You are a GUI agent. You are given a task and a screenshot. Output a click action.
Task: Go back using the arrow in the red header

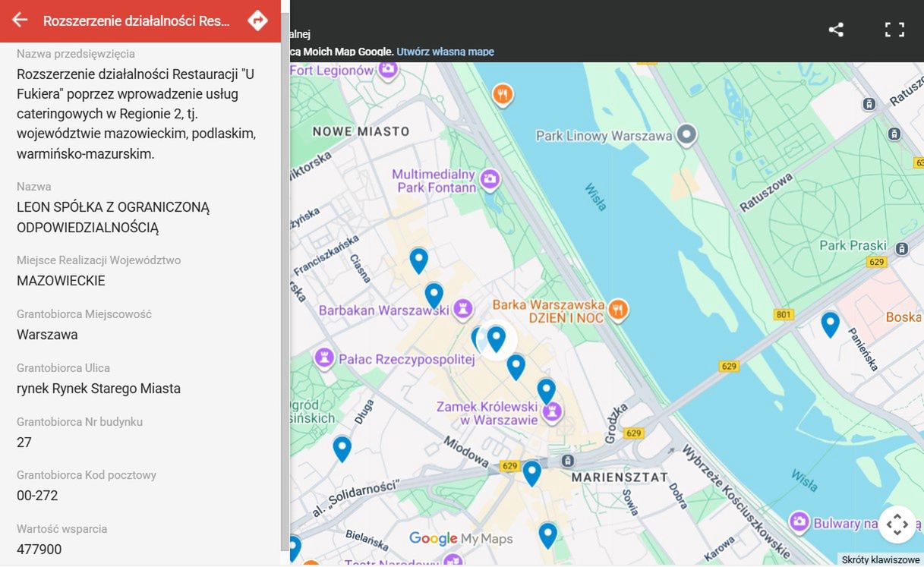[x=20, y=20]
